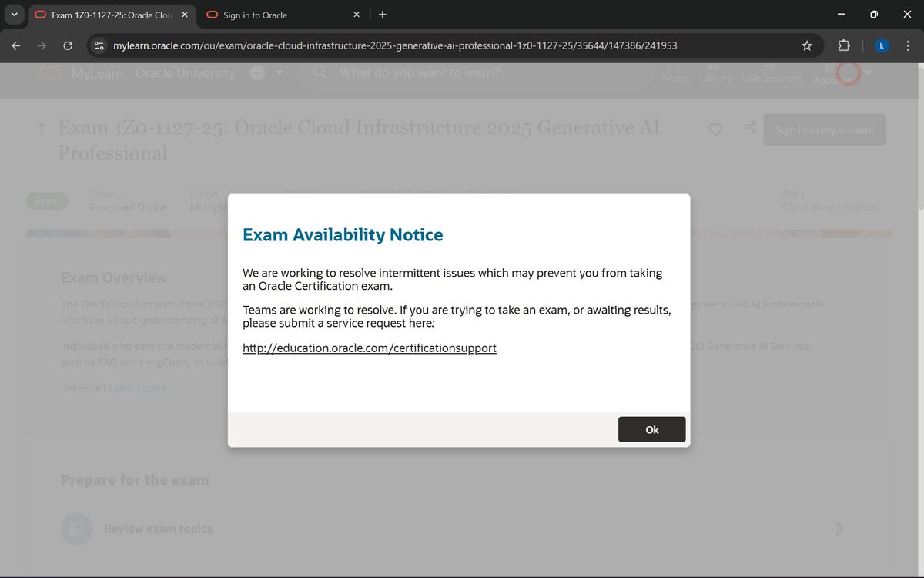This screenshot has height=578, width=924.
Task: Click the Chrome profile avatar icon
Action: (x=881, y=45)
